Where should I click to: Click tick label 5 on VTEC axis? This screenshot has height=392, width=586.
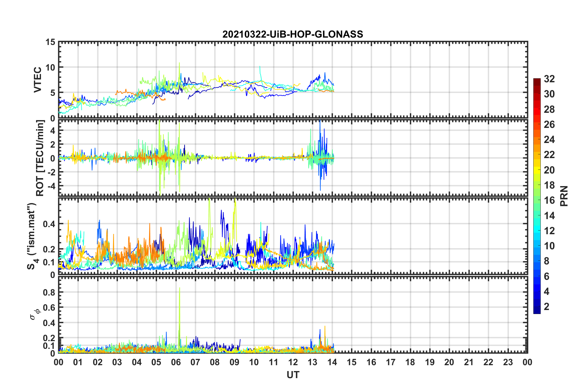[53, 93]
